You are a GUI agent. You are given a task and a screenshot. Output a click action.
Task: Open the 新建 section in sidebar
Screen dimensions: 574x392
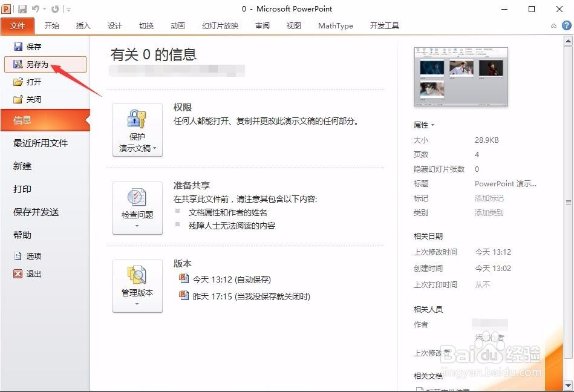pyautogui.click(x=22, y=166)
